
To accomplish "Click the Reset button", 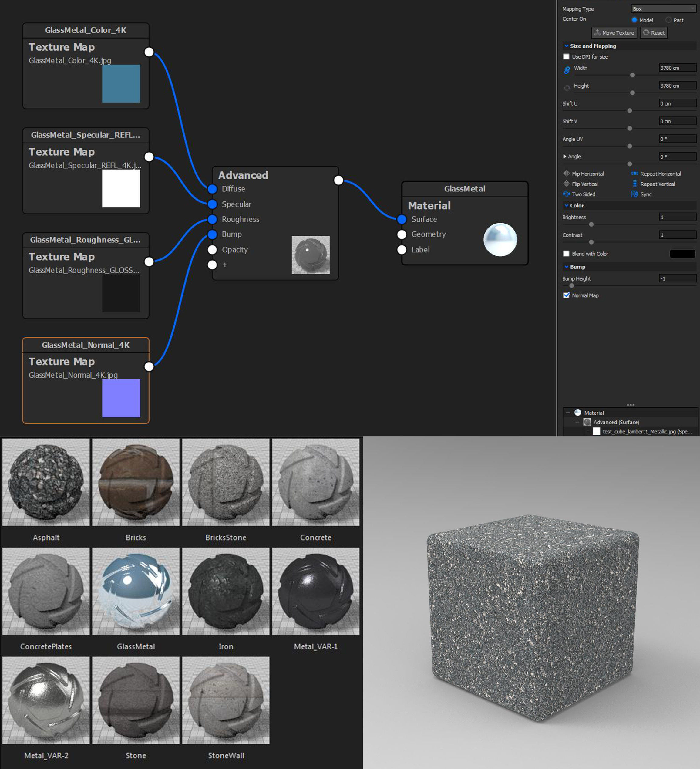I will click(x=654, y=33).
